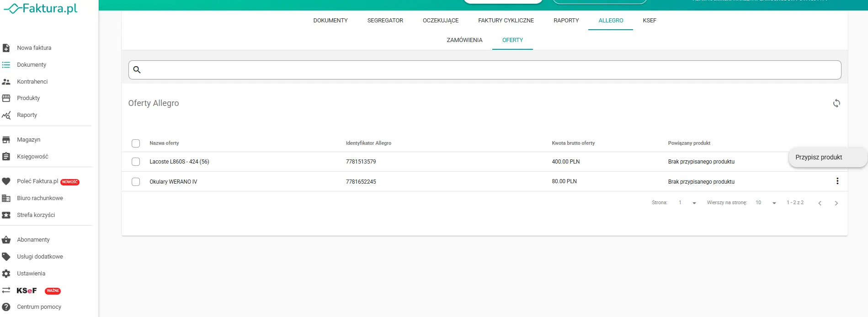Click the Faktura.pl logo
The height and width of the screenshot is (317, 868).
tap(40, 9)
